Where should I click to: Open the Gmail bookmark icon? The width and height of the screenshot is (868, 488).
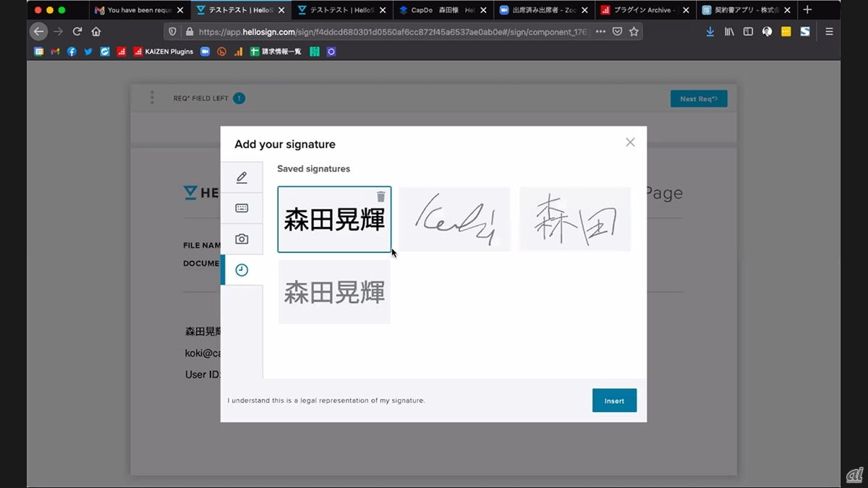(55, 51)
